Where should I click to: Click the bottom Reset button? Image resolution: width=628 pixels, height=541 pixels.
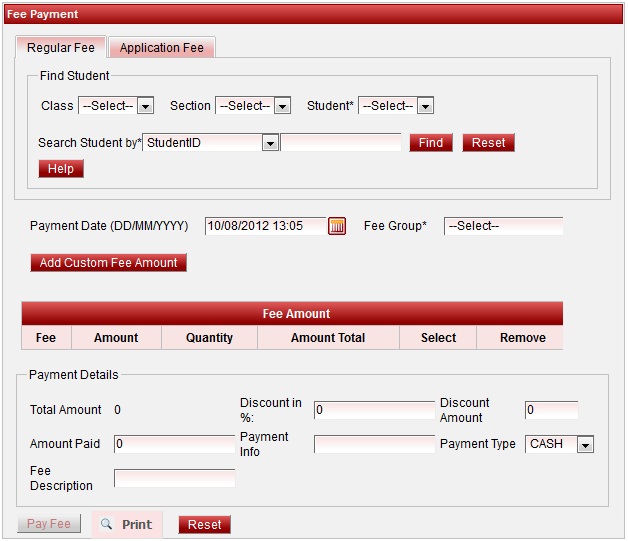click(204, 524)
